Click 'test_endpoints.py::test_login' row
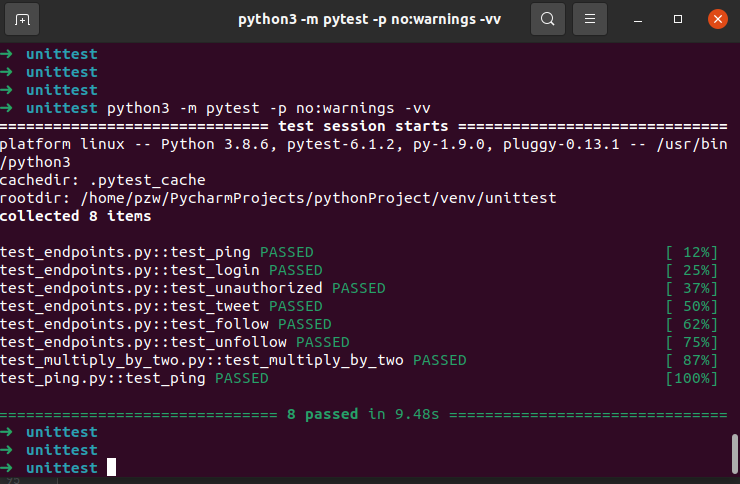This screenshot has width=740, height=484. pos(359,270)
